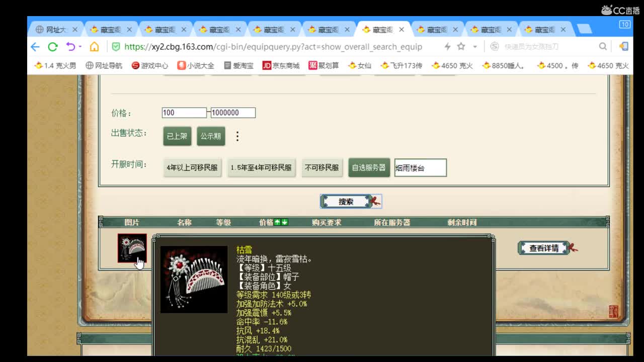Open a new tab with the blue tab button
Viewport: 644px width, 362px height.
(584, 29)
